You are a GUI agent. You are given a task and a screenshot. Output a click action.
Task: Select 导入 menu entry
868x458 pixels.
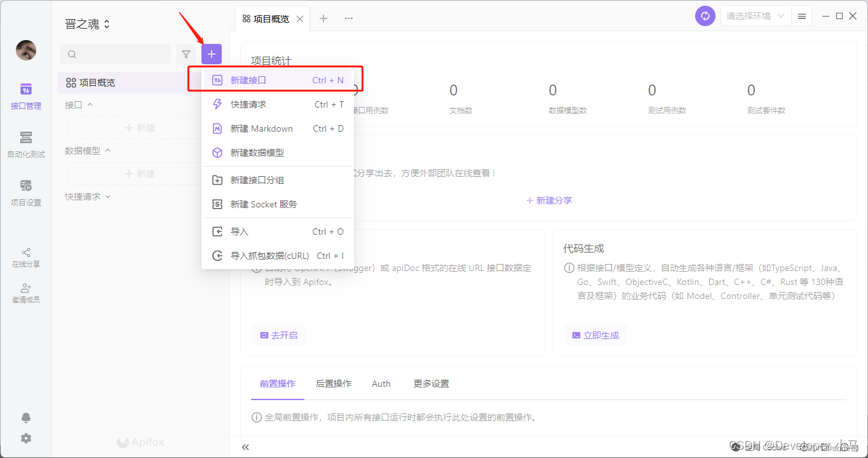[277, 232]
